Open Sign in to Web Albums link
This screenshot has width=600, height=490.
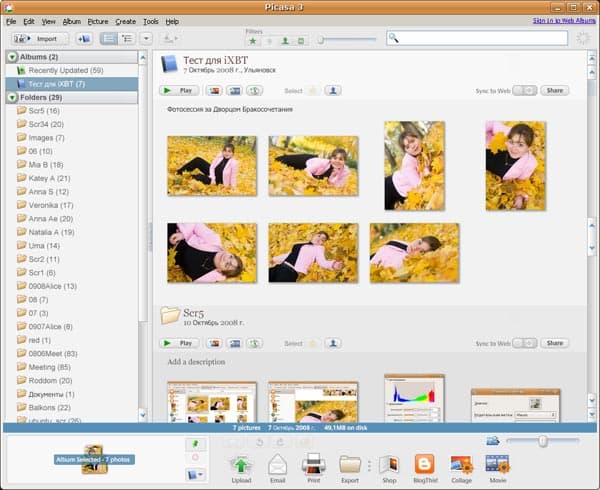pyautogui.click(x=564, y=21)
